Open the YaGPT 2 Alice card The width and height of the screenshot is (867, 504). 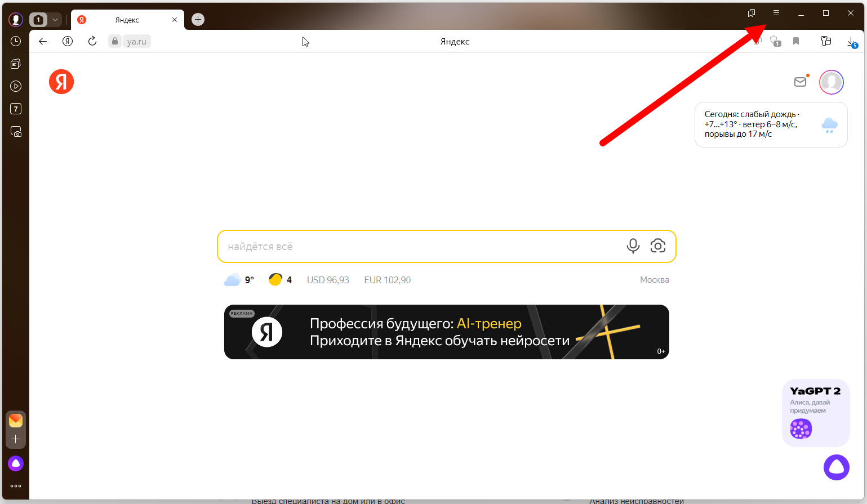click(816, 413)
